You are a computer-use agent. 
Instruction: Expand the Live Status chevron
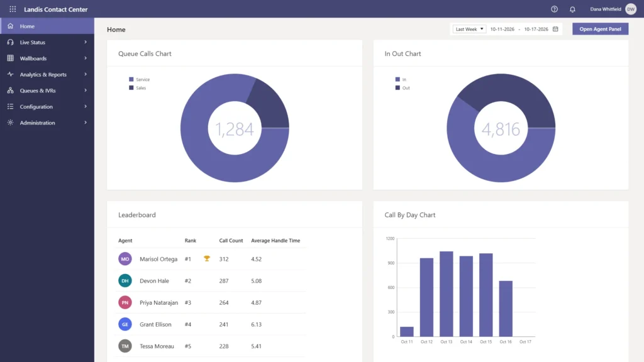(86, 42)
